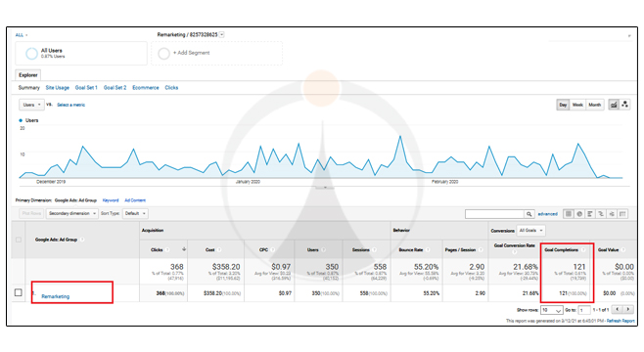Switch to the Goal Set 2 view
The height and width of the screenshot is (352, 644).
click(115, 88)
